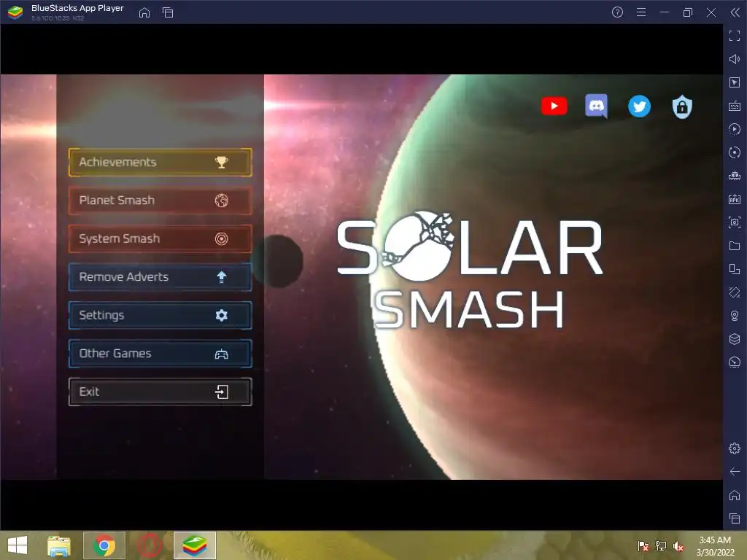Select BlueStacks in the taskbar

pos(195,545)
